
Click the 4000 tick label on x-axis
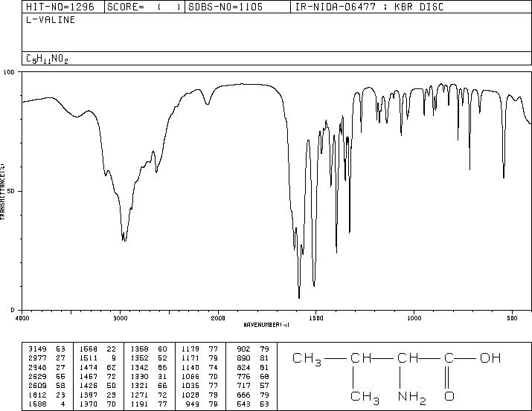[22, 318]
